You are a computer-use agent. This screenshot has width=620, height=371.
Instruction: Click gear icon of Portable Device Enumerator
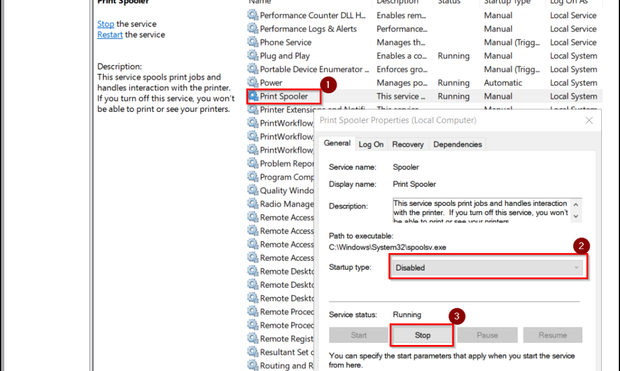point(253,69)
